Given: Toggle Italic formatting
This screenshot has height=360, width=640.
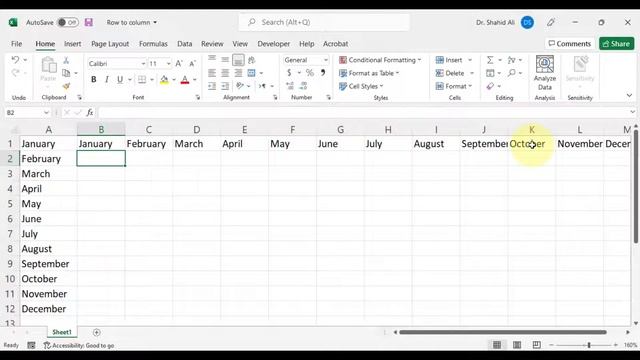Looking at the screenshot, I should click(107, 79).
